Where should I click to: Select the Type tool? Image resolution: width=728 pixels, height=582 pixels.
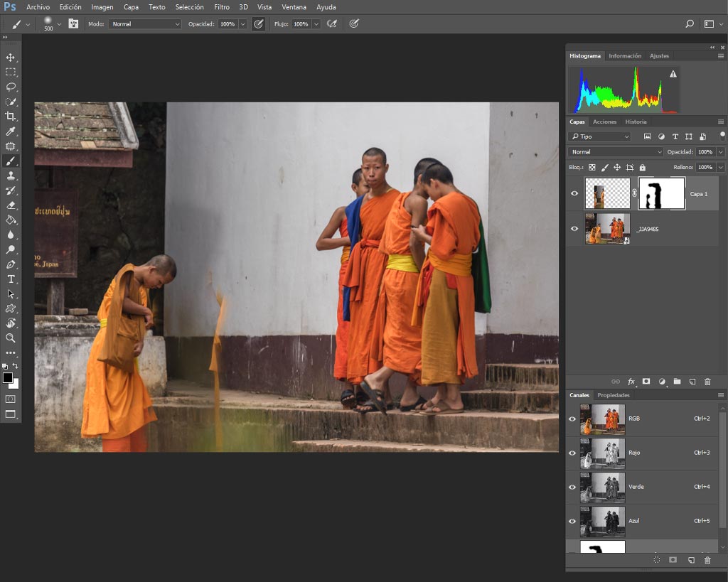pos(10,279)
